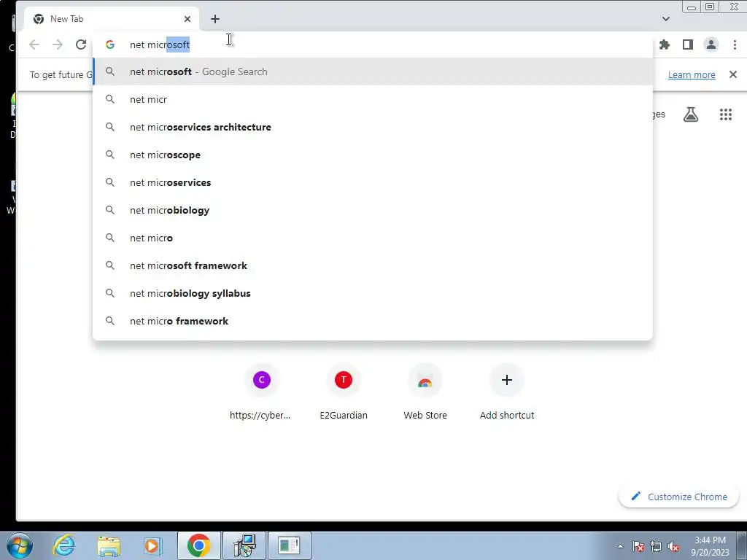This screenshot has height=560, width=747.
Task: Open the Windows Start menu
Action: (x=19, y=545)
